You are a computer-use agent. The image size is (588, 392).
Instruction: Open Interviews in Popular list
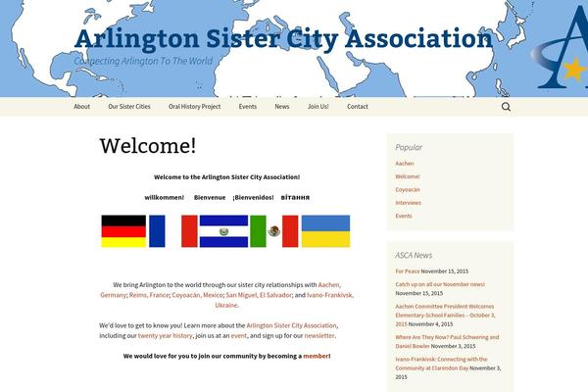click(408, 203)
